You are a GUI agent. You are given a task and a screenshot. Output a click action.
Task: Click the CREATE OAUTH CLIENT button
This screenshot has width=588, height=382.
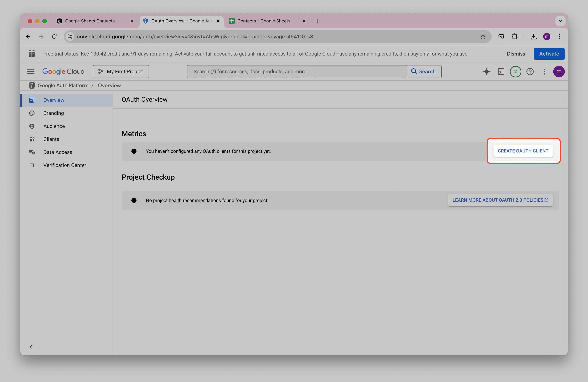point(523,151)
